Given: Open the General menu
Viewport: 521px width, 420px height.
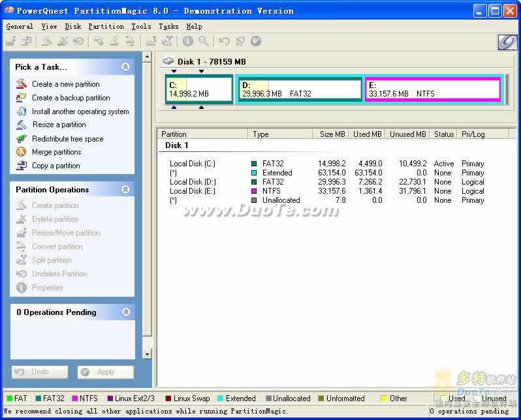Looking at the screenshot, I should [x=20, y=27].
